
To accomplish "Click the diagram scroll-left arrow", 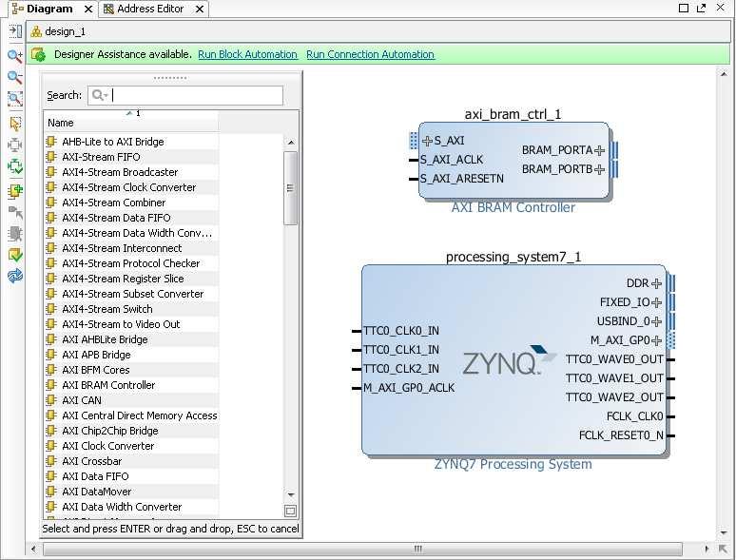I will [x=33, y=549].
